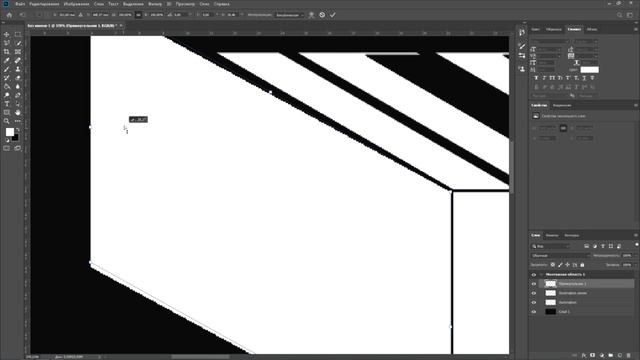Toggle warp mode icon in options bar
The height and width of the screenshot is (360, 640).
[x=311, y=15]
